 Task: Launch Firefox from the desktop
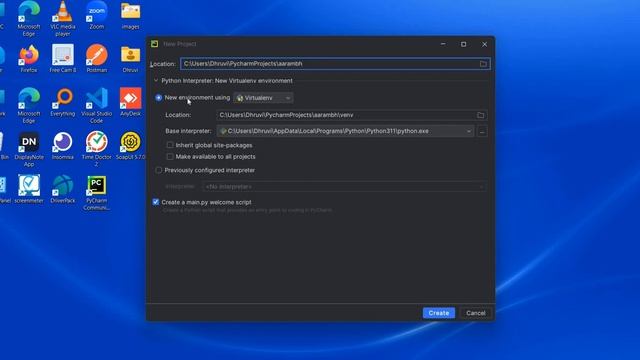(x=29, y=59)
